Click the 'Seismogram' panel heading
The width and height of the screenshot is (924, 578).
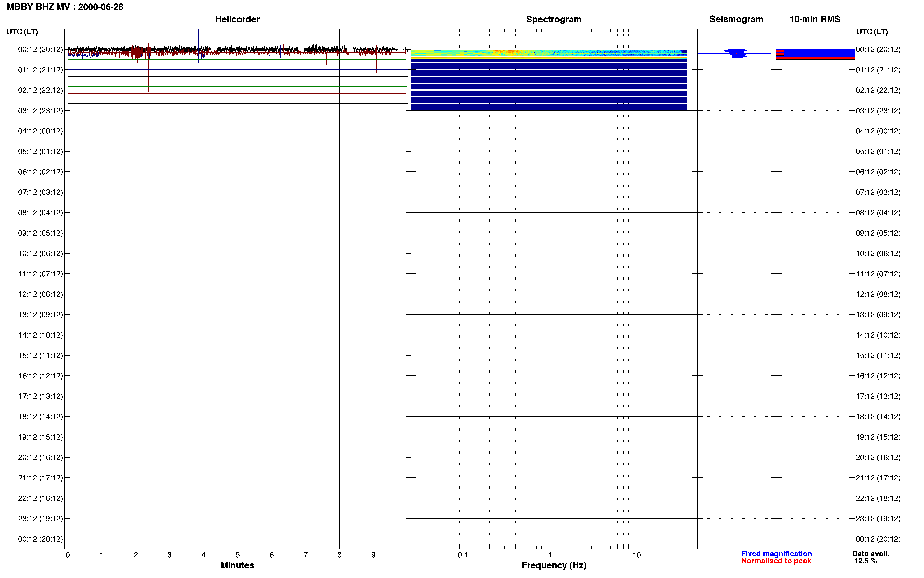[736, 19]
